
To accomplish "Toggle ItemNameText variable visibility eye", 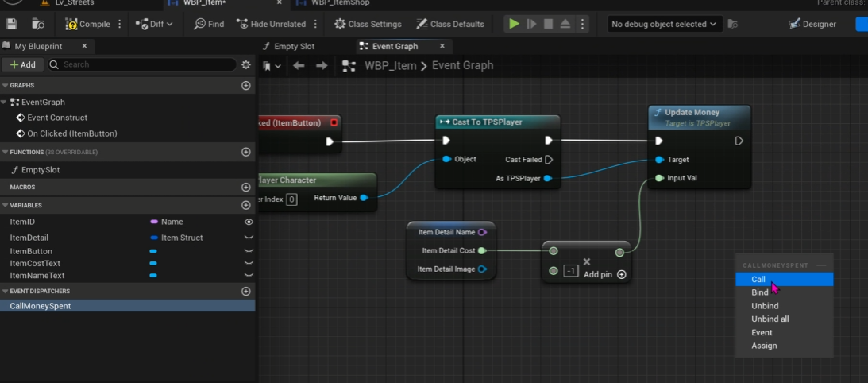I will 249,276.
